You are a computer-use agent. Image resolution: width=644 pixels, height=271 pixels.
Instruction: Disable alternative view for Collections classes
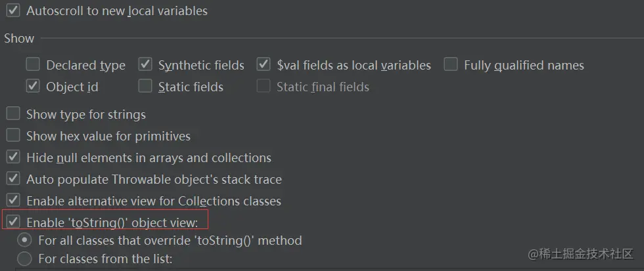[x=13, y=201]
